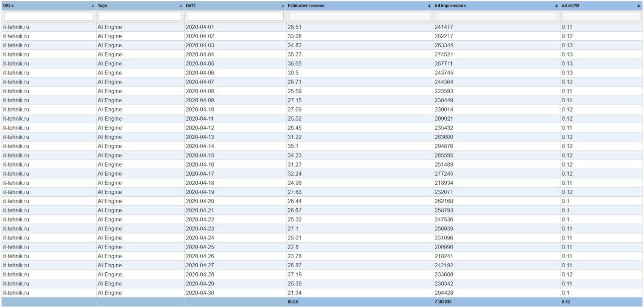Click the impressions value 223593
Image resolution: width=644 pixels, height=308 pixels.
coord(444,91)
